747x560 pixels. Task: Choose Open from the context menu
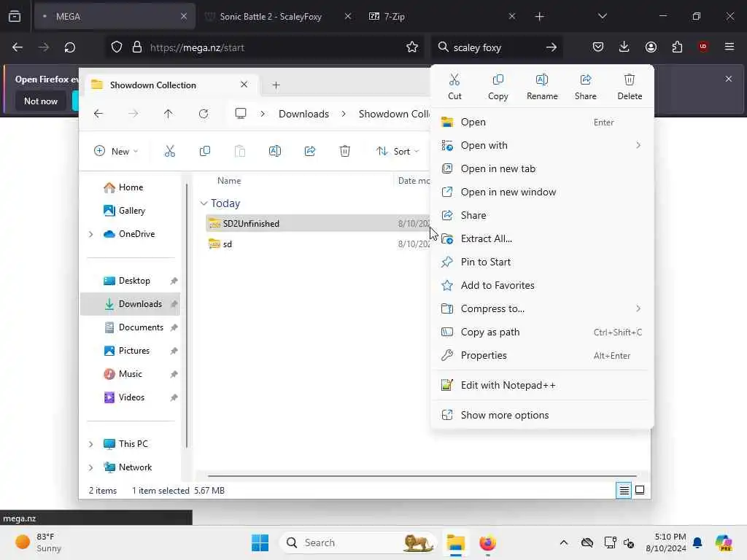542,122
